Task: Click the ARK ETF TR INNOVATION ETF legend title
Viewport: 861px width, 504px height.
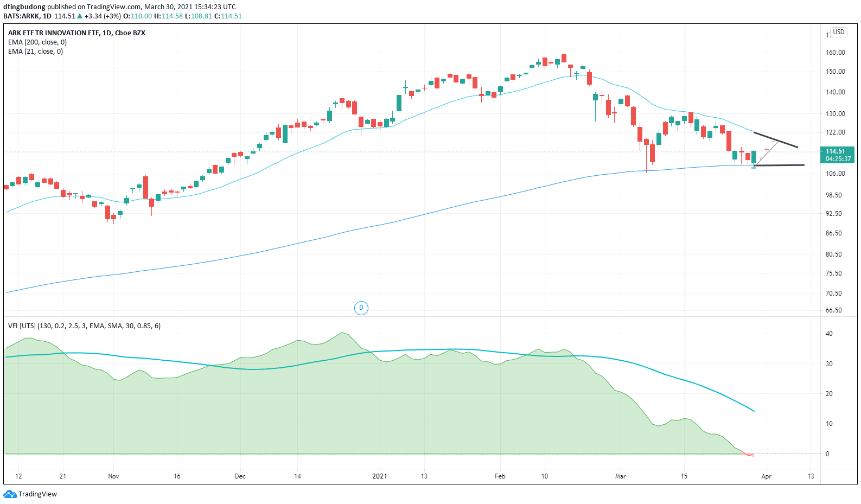Action: point(76,33)
